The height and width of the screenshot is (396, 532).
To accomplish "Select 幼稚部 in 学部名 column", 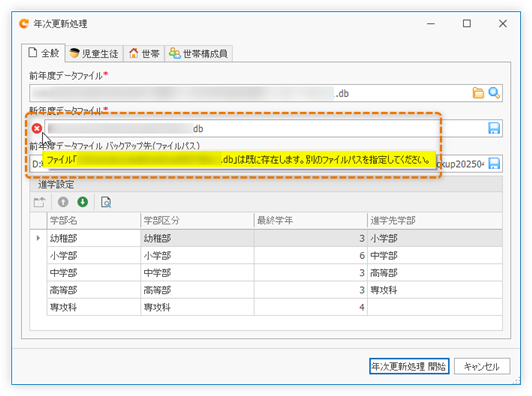I will tap(93, 238).
